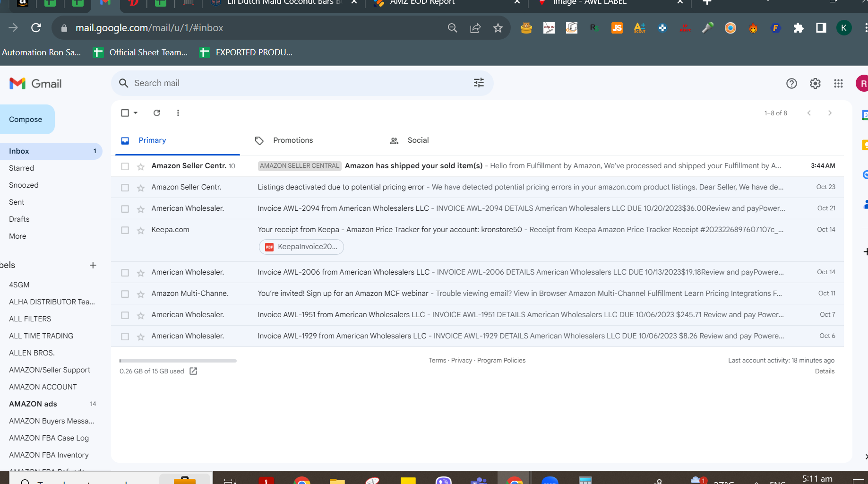Share this page from the address bar
The width and height of the screenshot is (868, 484).
pyautogui.click(x=475, y=28)
